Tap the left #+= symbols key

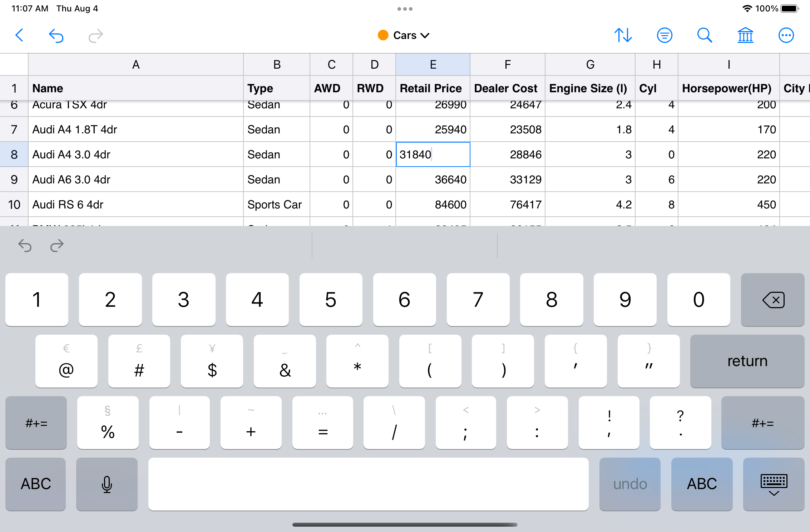36,423
